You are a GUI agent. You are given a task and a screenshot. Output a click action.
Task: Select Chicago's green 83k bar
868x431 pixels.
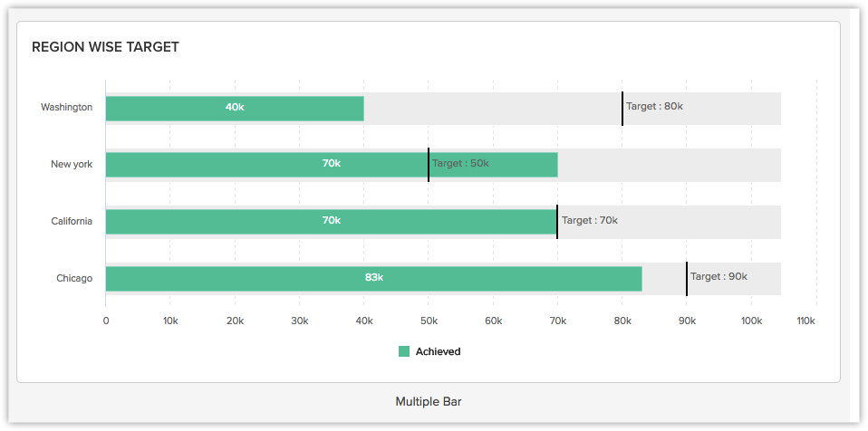373,278
